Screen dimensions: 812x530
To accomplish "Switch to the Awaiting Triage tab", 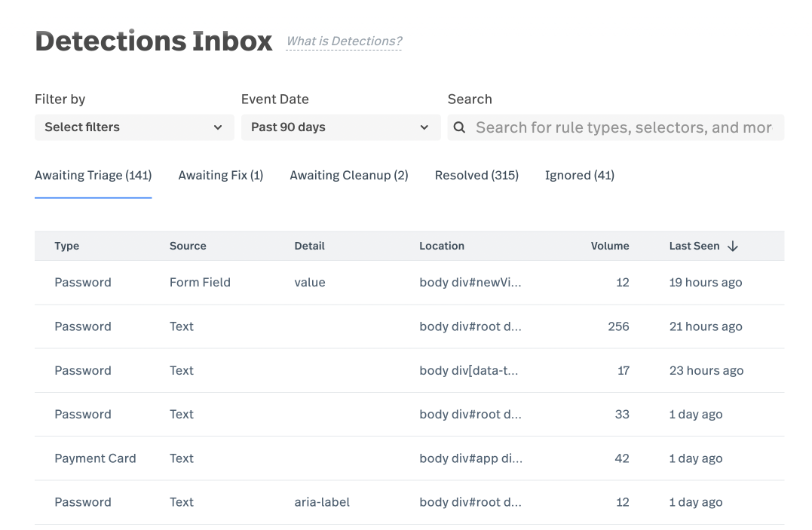I will pos(93,176).
